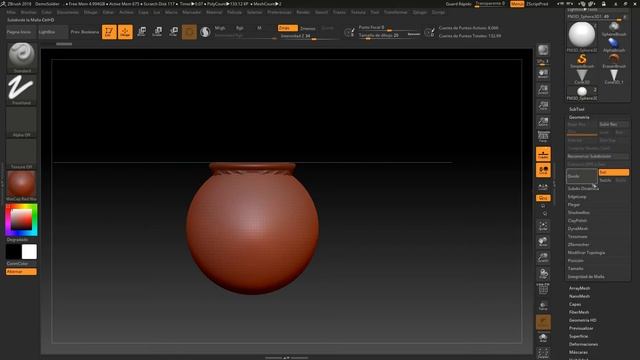Image resolution: width=640 pixels, height=360 pixels.
Task: Click the BPR render icon in right shelf
Action: pos(543,50)
